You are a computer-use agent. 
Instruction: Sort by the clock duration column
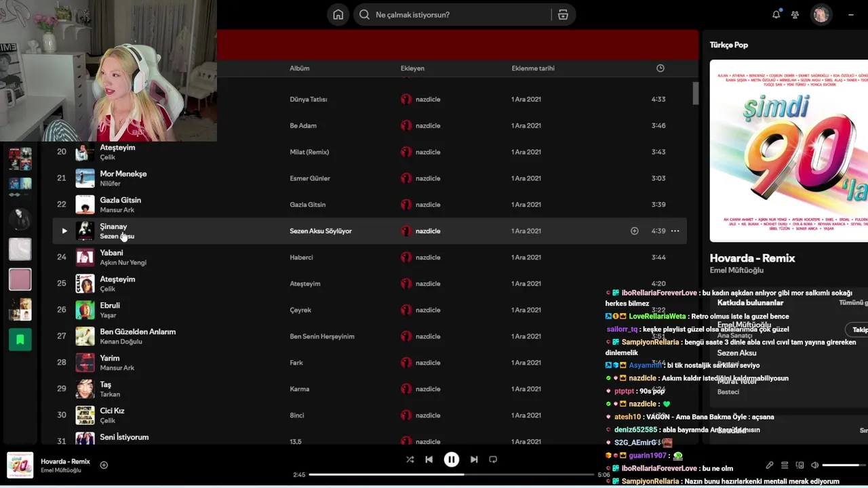[660, 68]
